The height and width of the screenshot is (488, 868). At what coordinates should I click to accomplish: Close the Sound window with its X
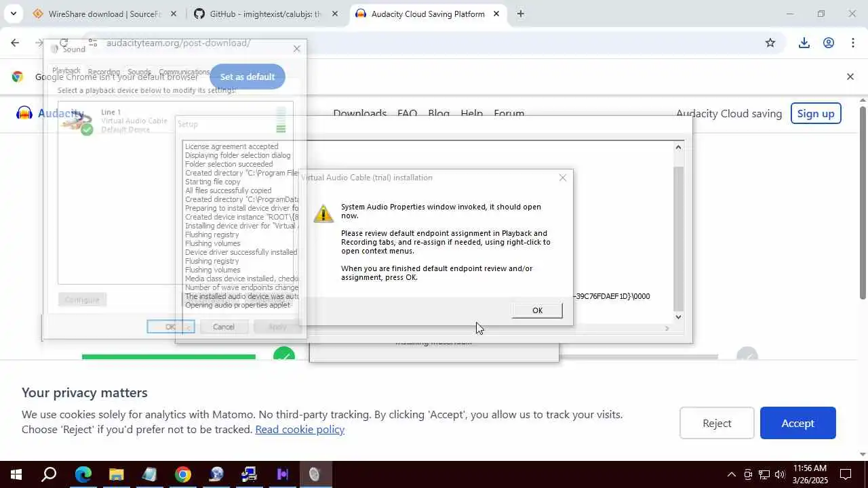296,49
